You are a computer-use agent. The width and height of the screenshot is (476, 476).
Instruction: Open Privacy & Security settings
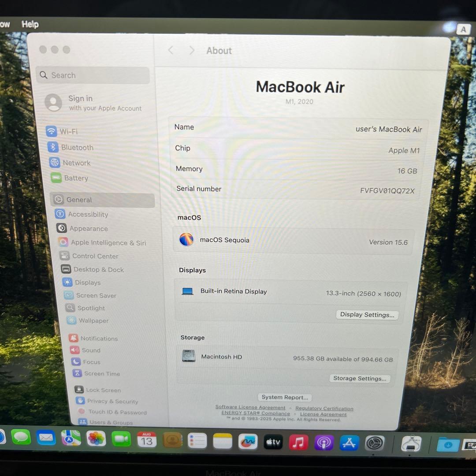point(107,401)
